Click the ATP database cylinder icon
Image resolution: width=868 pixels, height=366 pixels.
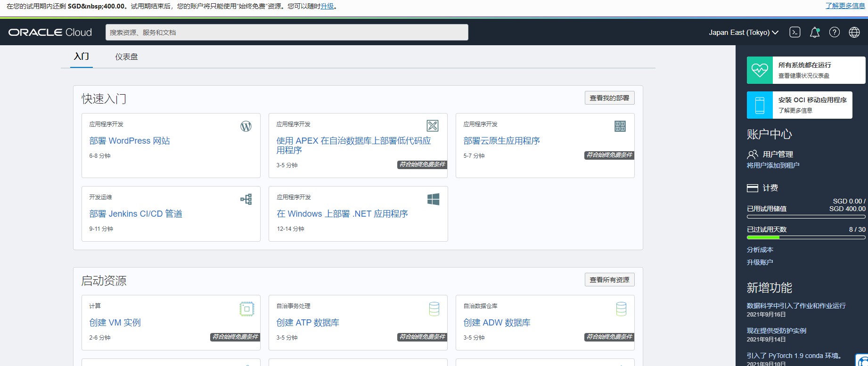coord(434,309)
